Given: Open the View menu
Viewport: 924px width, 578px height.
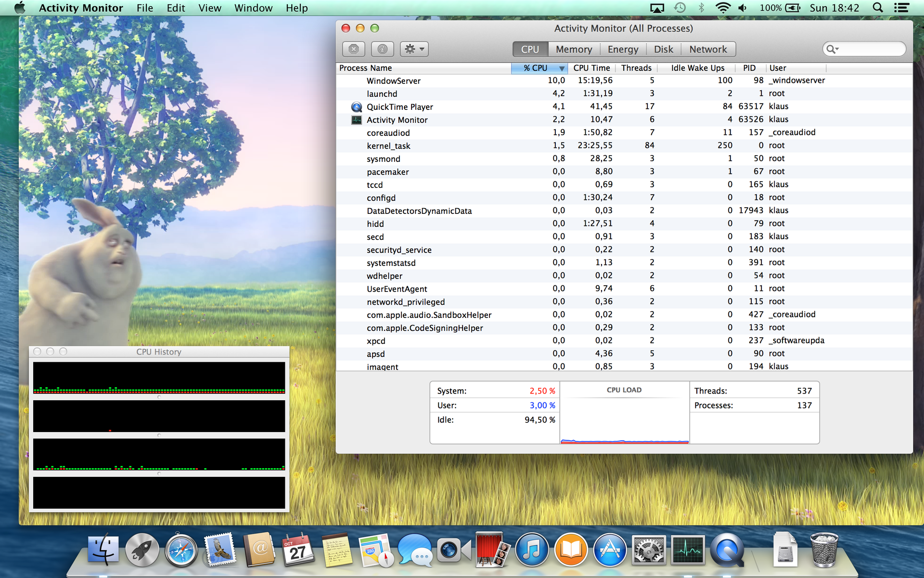Looking at the screenshot, I should [210, 8].
